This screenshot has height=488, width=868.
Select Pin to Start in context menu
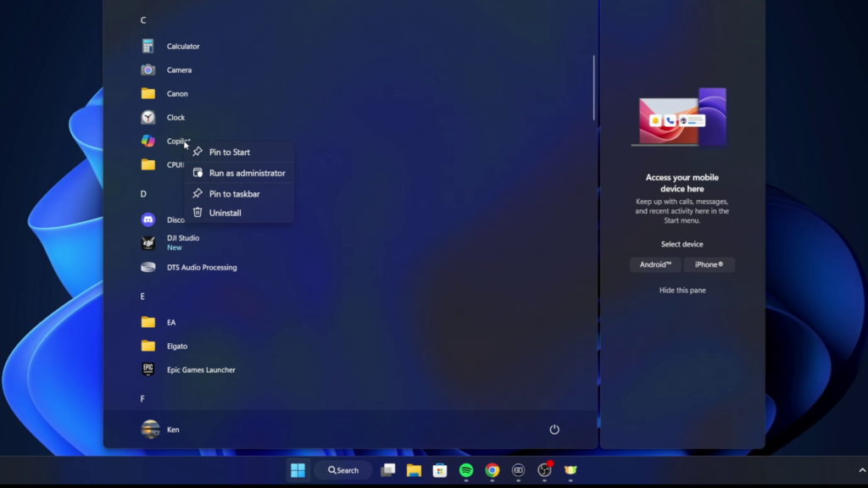pyautogui.click(x=238, y=152)
